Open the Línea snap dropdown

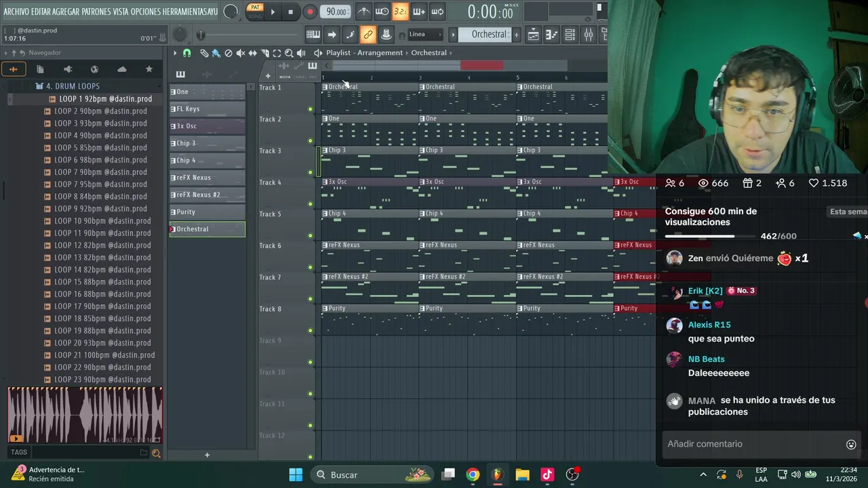(425, 35)
